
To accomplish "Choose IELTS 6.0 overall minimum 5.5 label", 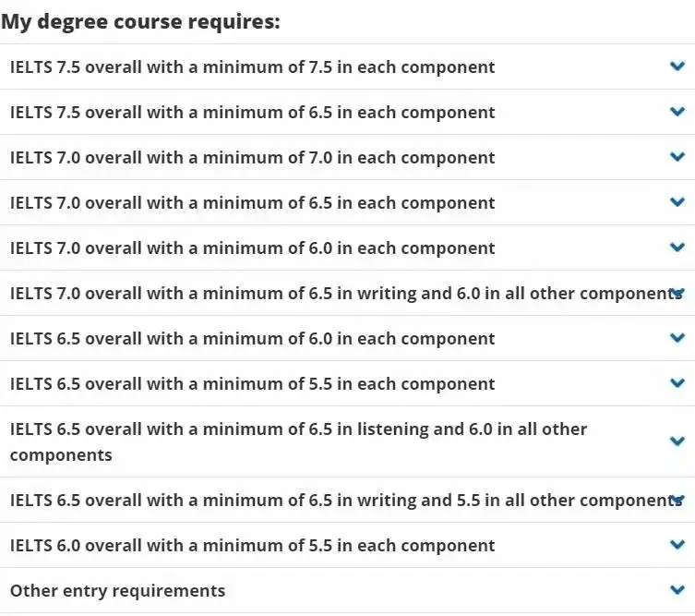I will (x=252, y=546).
